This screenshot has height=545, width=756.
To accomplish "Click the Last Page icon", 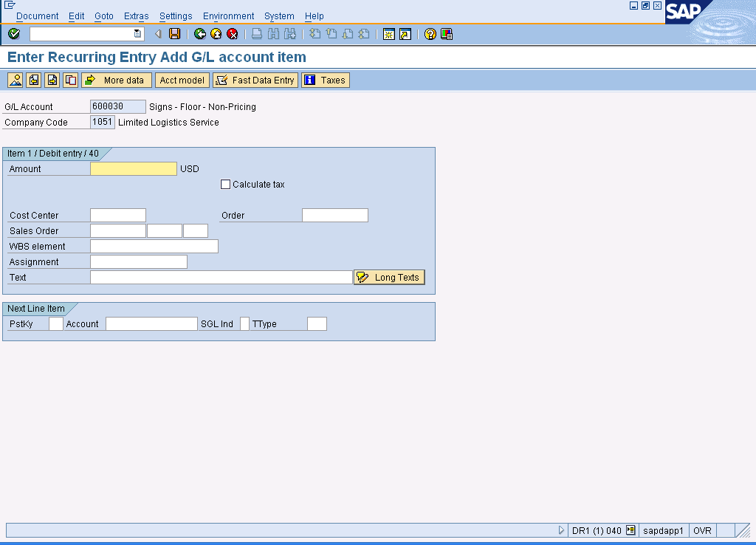I will point(364,34).
